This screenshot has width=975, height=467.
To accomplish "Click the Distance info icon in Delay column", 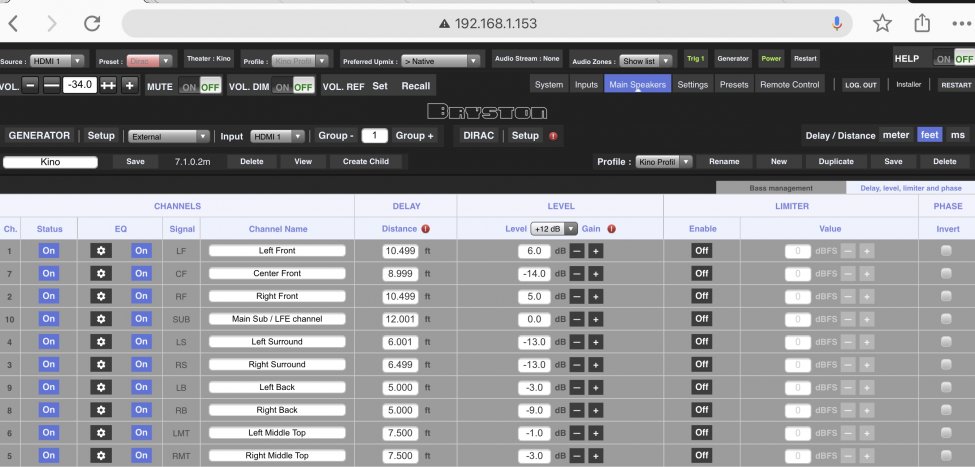I will click(x=426, y=229).
